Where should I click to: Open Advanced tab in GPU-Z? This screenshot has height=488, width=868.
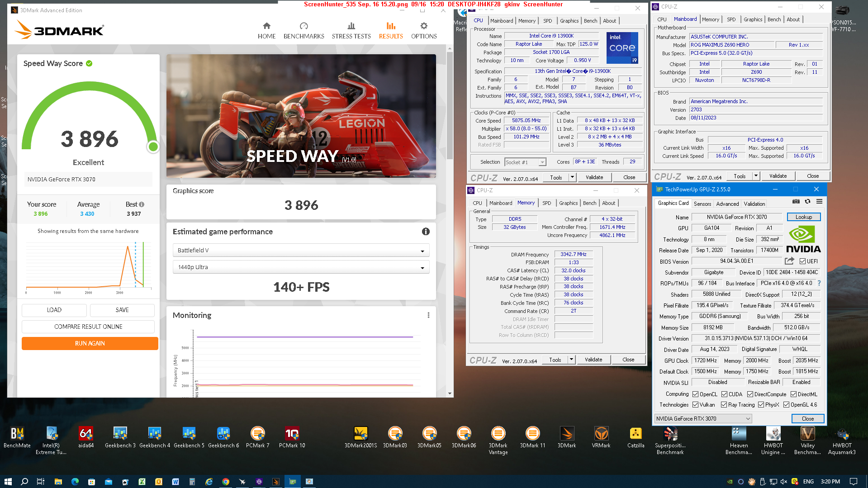pos(727,204)
